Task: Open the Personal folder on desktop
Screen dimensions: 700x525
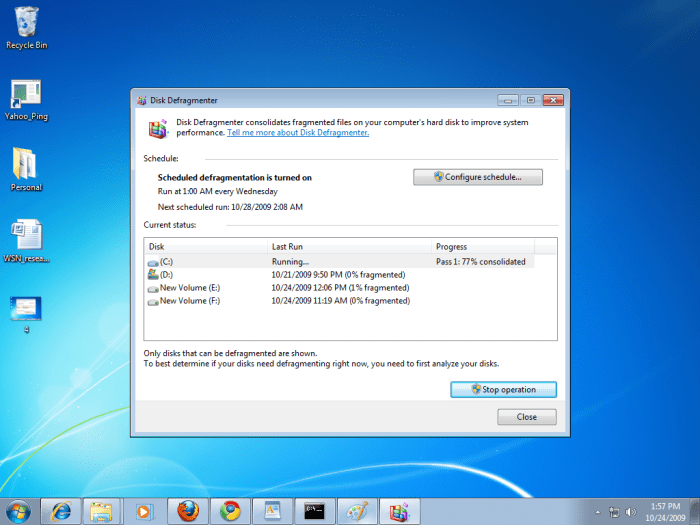Action: click(26, 164)
